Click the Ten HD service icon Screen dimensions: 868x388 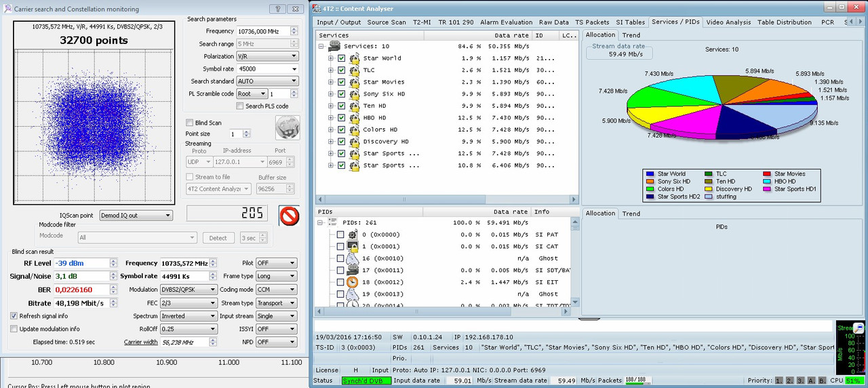click(354, 106)
